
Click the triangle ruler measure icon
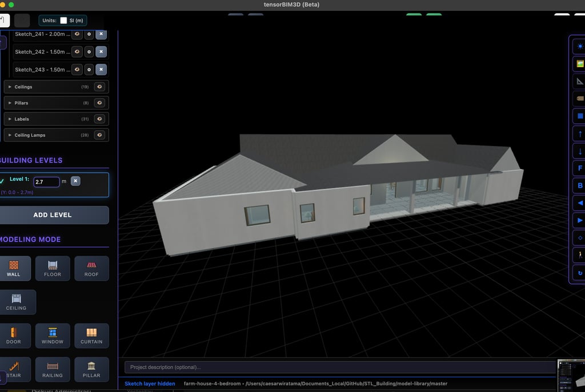(579, 81)
